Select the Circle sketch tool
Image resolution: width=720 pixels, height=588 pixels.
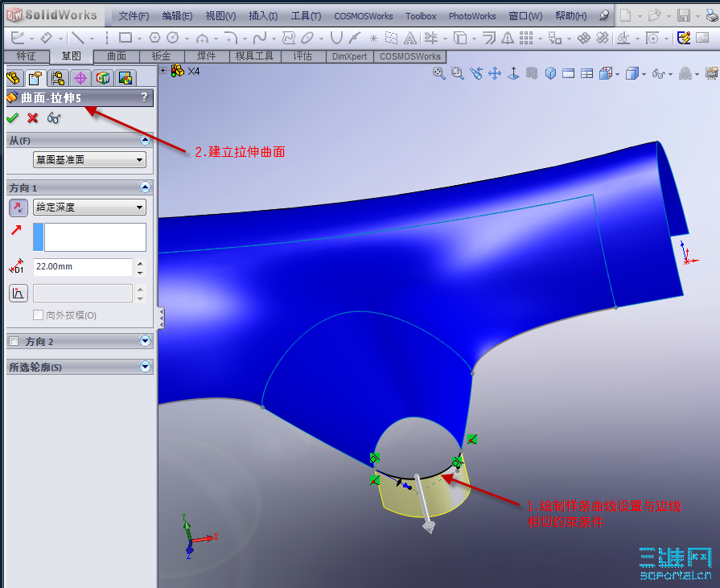(x=173, y=38)
